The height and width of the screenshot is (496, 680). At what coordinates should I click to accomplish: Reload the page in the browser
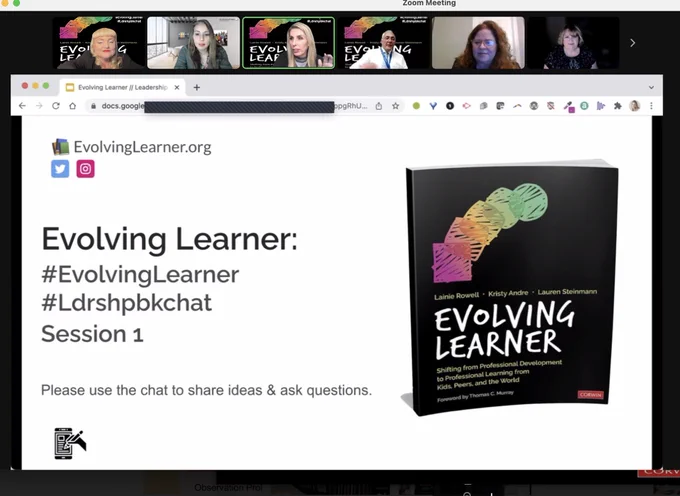[x=56, y=106]
